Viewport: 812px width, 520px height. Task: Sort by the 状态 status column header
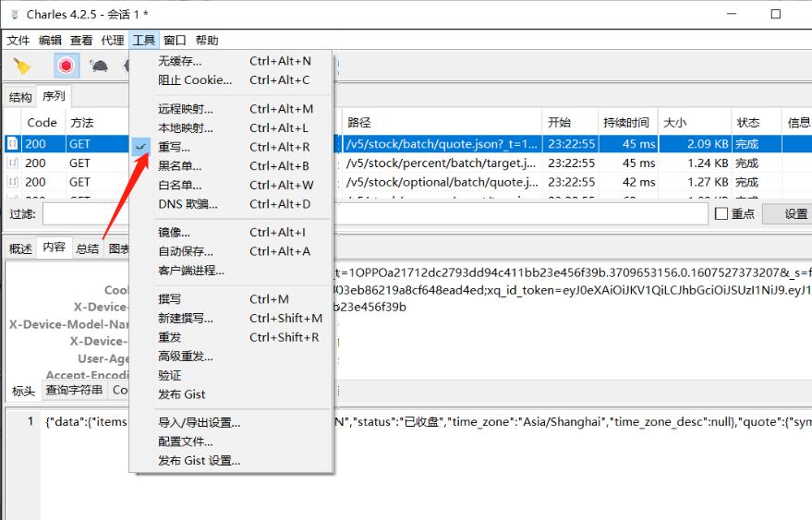(x=756, y=123)
